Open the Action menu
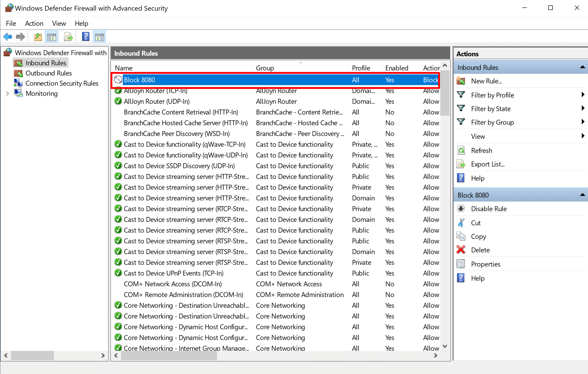 [34, 24]
